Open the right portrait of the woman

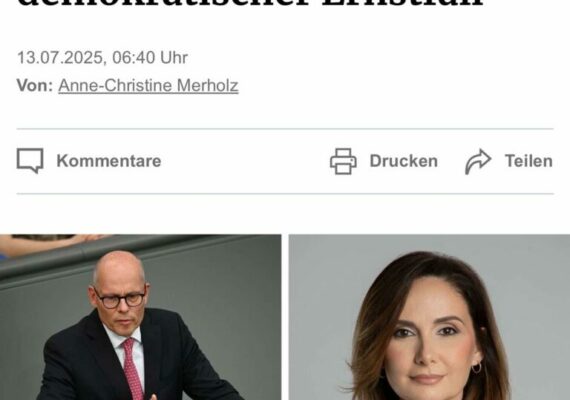click(x=429, y=317)
